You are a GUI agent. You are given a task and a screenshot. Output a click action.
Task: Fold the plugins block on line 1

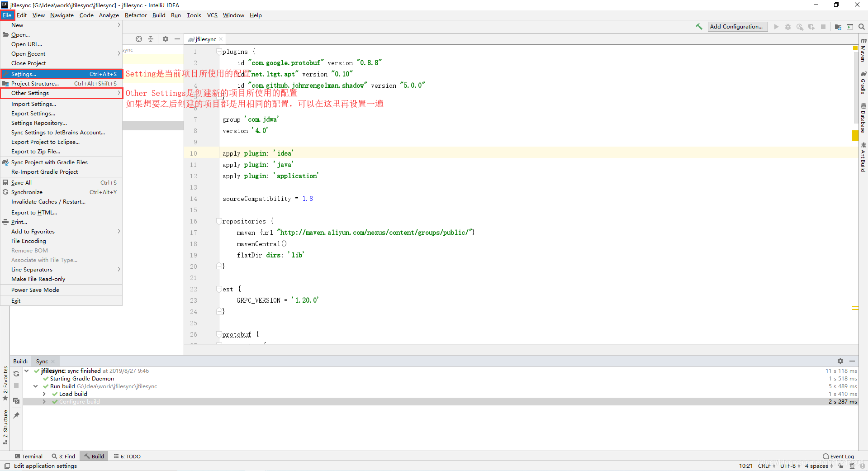[x=219, y=52]
